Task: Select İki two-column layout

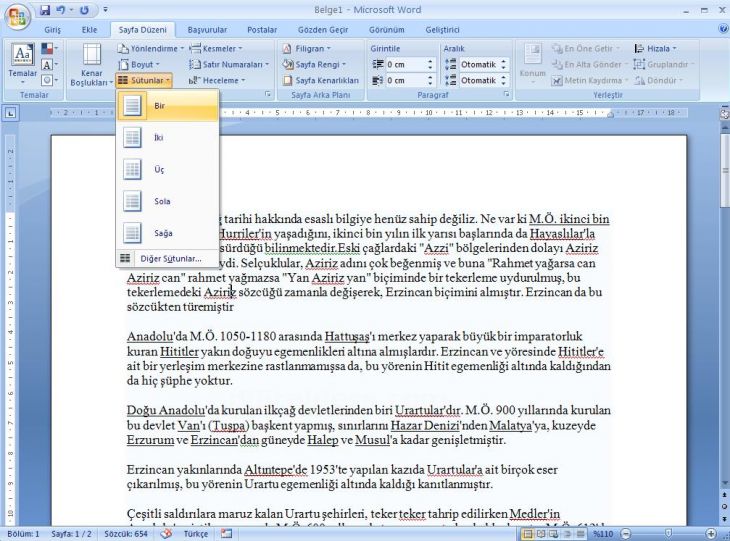Action: tap(168, 138)
